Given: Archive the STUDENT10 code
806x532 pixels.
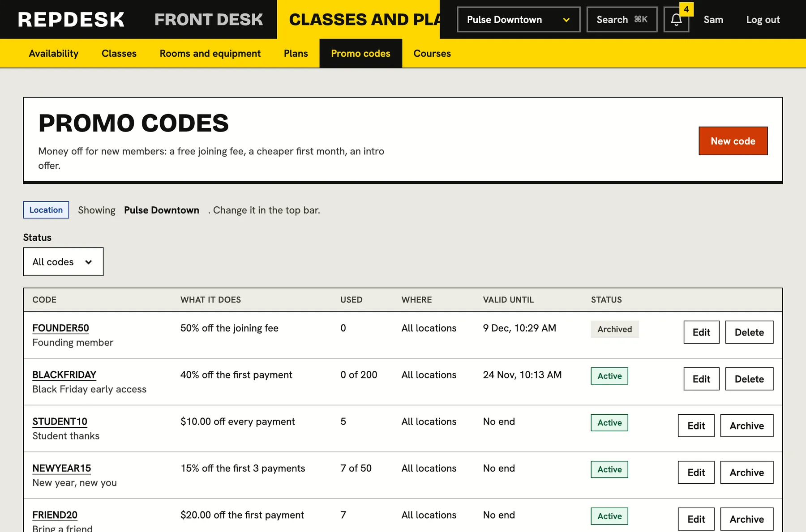Looking at the screenshot, I should click(747, 426).
